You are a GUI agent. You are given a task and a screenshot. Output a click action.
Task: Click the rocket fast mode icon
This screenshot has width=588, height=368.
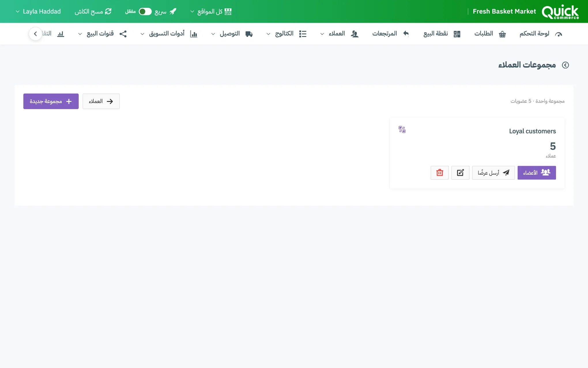click(173, 12)
